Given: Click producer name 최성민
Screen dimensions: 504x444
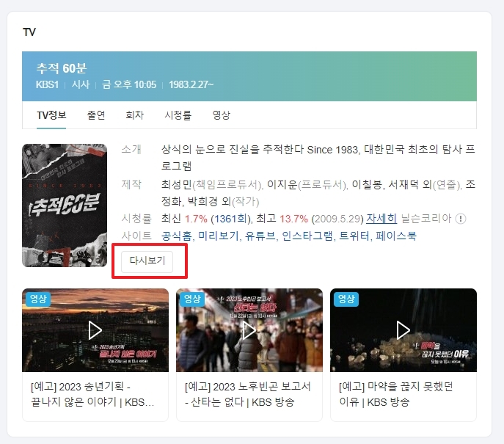Looking at the screenshot, I should 177,184.
